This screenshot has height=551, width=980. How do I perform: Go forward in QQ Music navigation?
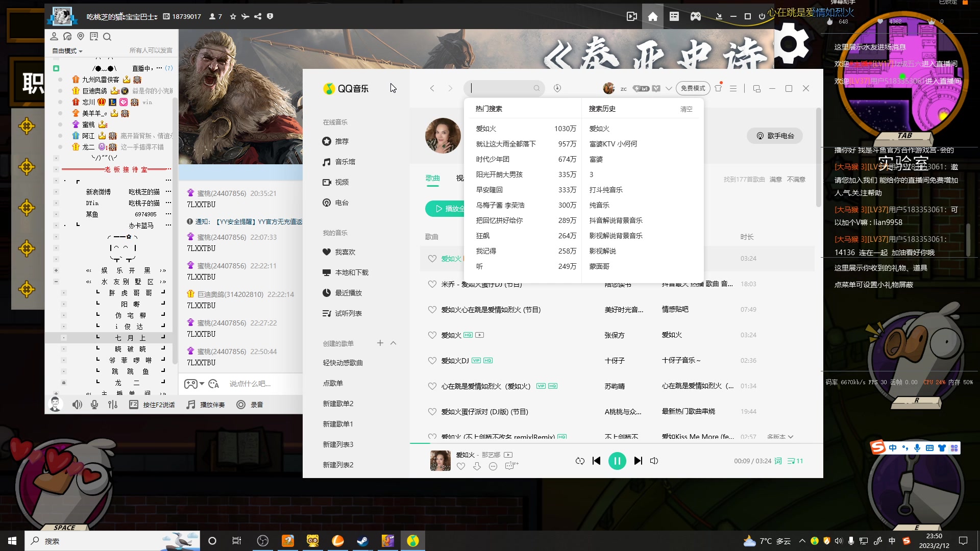tap(450, 88)
